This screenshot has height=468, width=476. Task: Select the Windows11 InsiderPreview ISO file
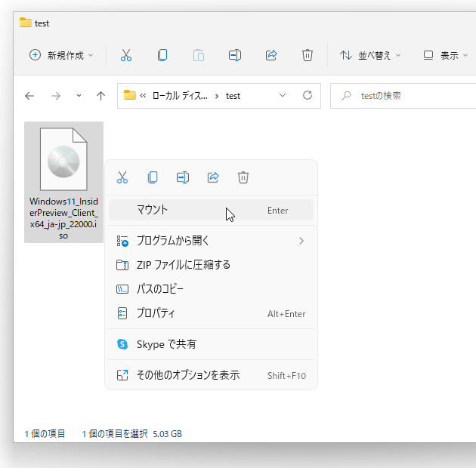pos(63,182)
